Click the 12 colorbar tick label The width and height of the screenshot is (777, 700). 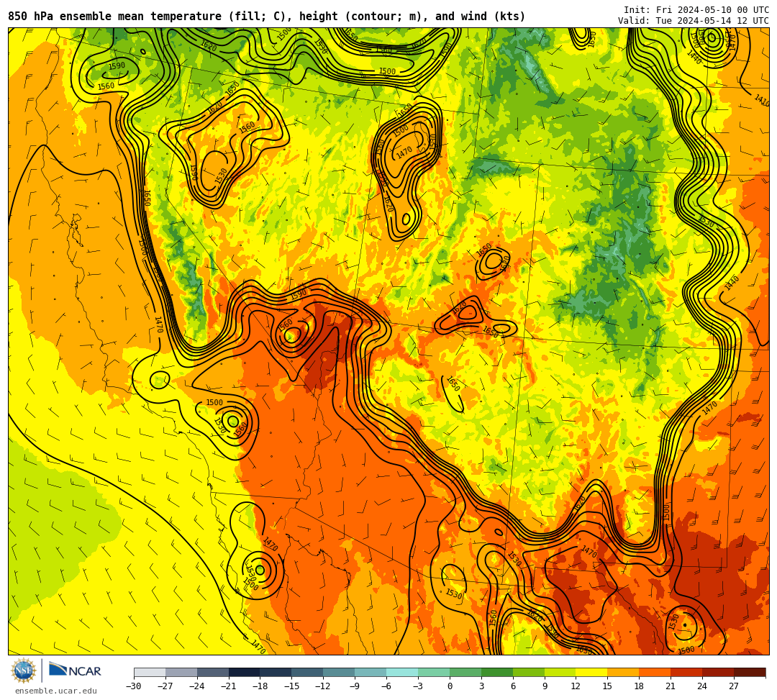click(576, 686)
